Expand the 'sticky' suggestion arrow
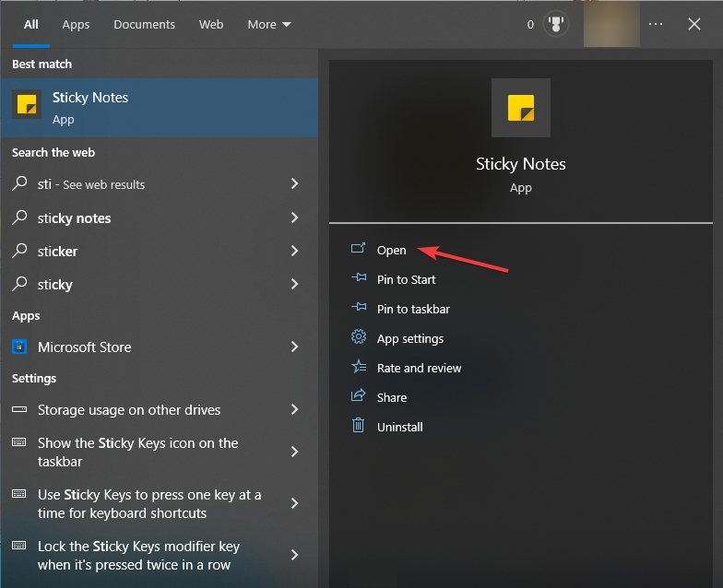This screenshot has height=588, width=723. pyautogui.click(x=295, y=284)
